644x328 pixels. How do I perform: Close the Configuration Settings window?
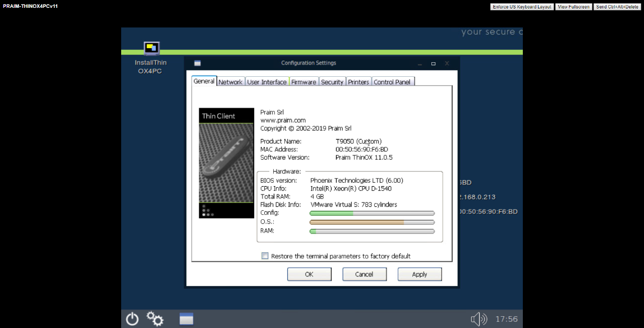pos(447,63)
